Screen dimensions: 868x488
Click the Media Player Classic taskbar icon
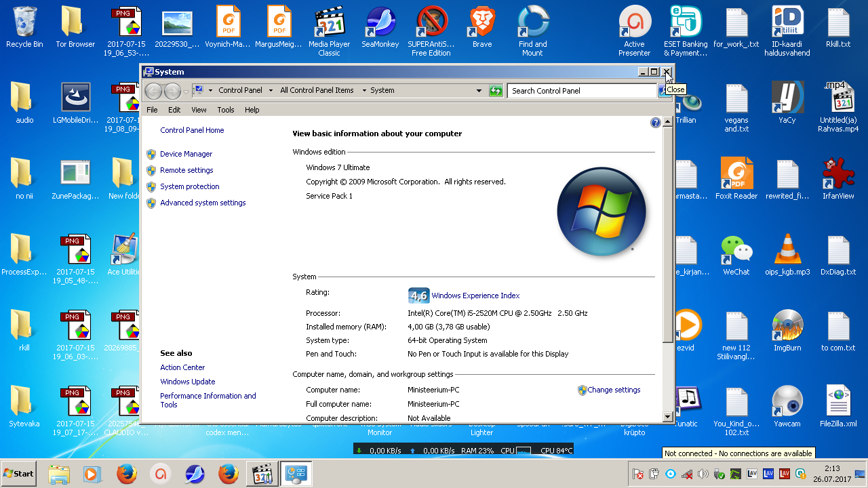coord(262,474)
